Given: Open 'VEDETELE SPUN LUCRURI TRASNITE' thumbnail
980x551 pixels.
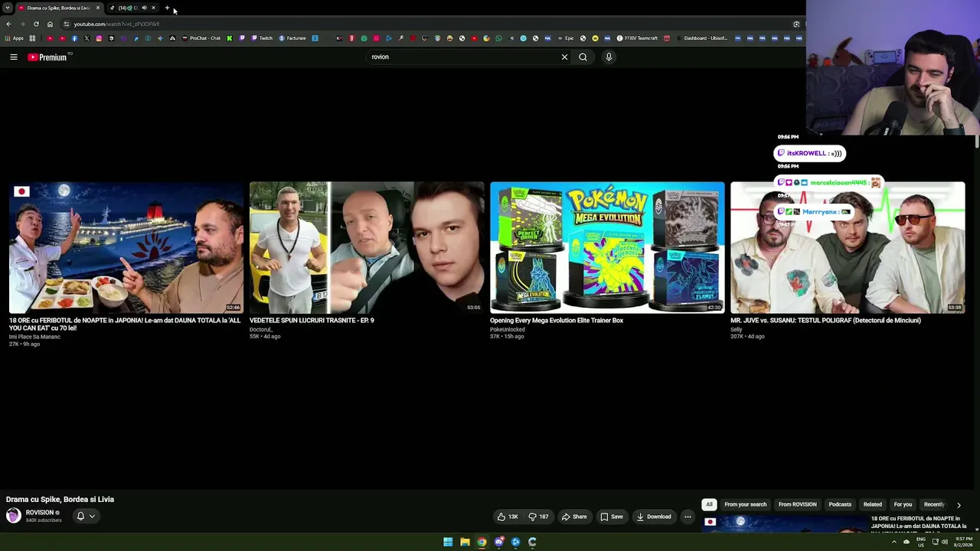Looking at the screenshot, I should pos(367,247).
